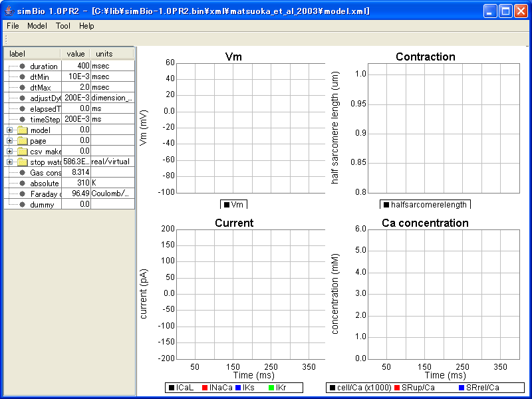Open the Tool menu

62,26
